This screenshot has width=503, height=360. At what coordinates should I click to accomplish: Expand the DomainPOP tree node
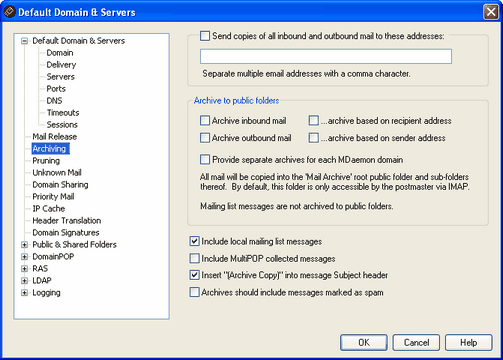[24, 257]
